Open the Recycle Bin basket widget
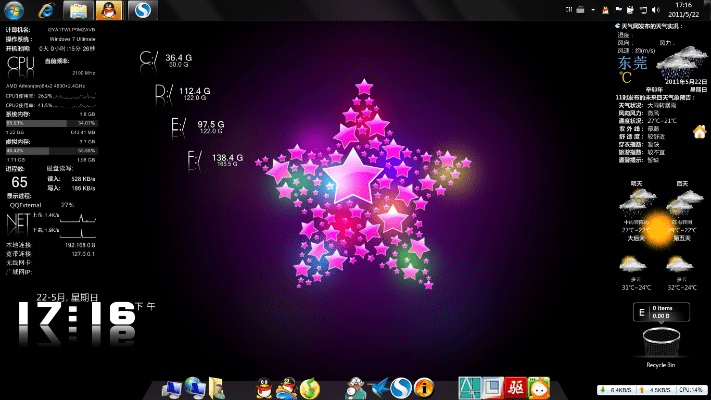Screen dimensions: 711x400 661,343
